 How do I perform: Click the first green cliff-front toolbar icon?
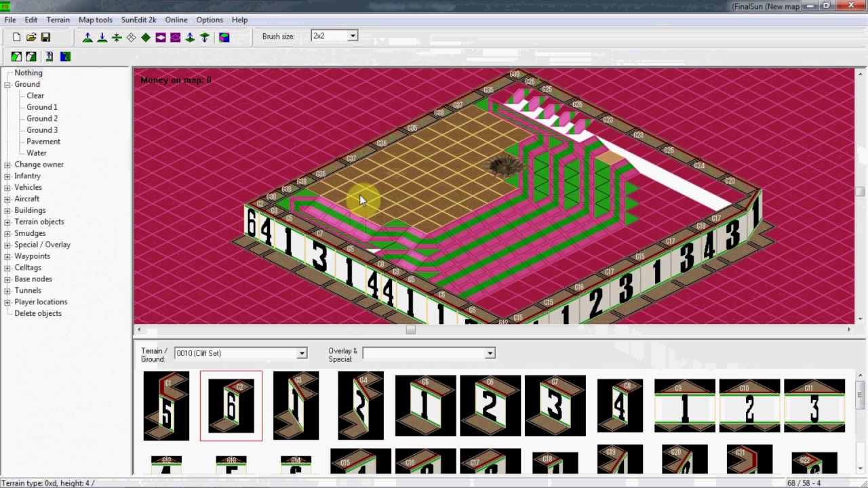click(x=16, y=57)
